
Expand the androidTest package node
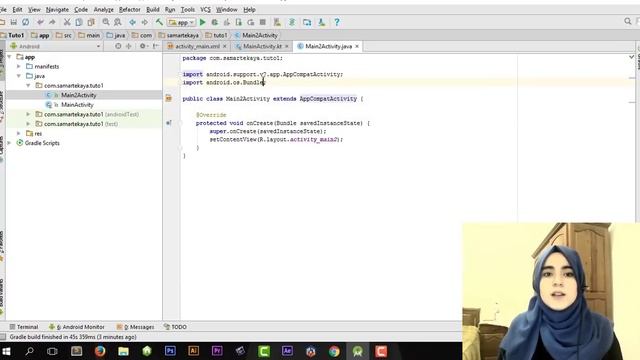(x=28, y=114)
